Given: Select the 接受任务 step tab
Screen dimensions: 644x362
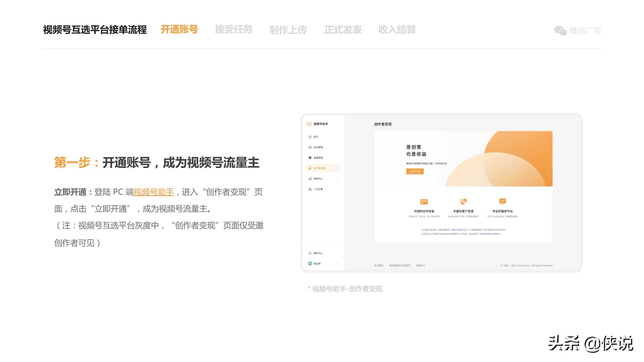Looking at the screenshot, I should click(234, 29).
